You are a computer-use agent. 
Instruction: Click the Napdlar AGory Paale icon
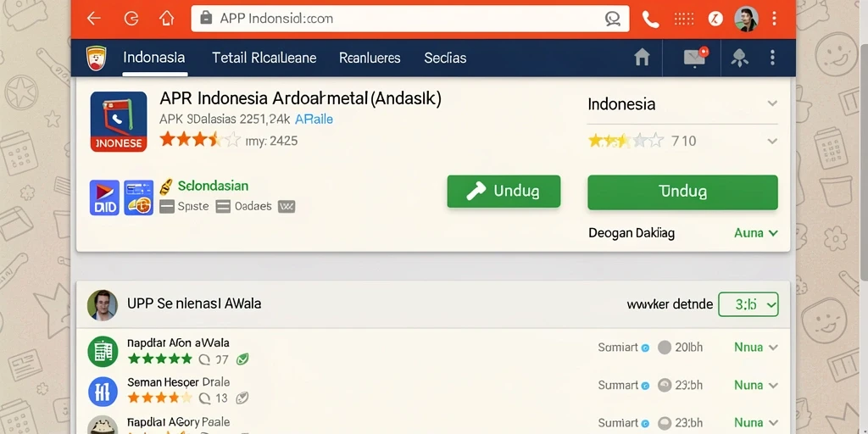click(103, 426)
